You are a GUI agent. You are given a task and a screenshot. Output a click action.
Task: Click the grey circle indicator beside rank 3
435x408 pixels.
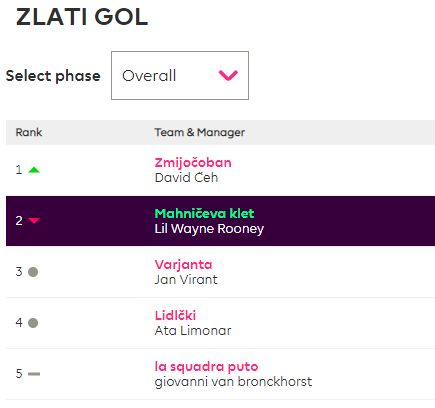33,272
